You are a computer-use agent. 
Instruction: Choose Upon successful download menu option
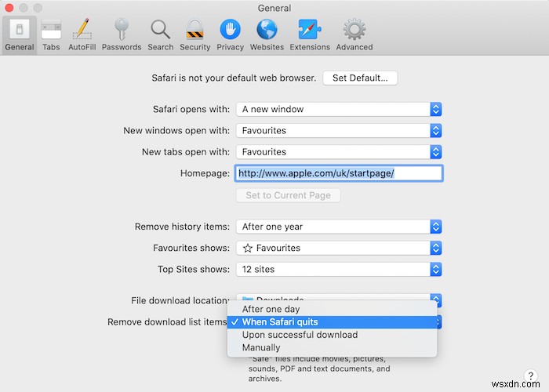pos(332,335)
